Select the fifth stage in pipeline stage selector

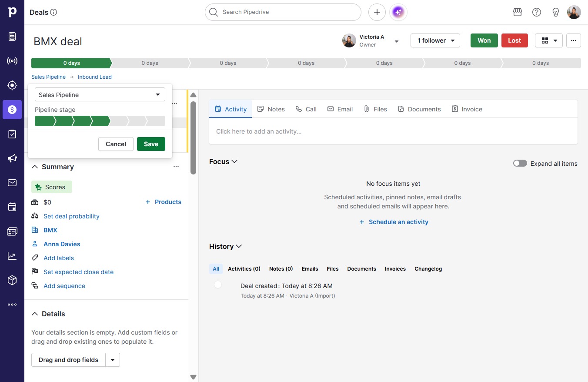[119, 121]
